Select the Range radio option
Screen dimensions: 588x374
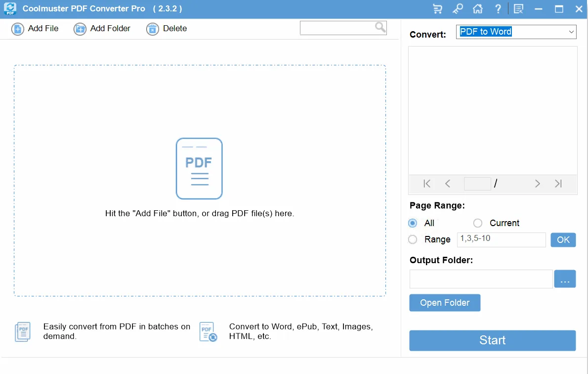click(x=413, y=239)
